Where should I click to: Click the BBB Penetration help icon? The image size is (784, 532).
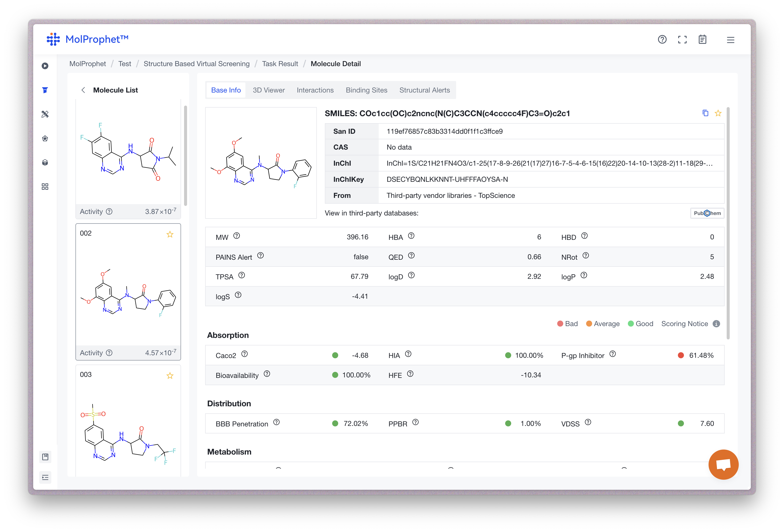[277, 422]
